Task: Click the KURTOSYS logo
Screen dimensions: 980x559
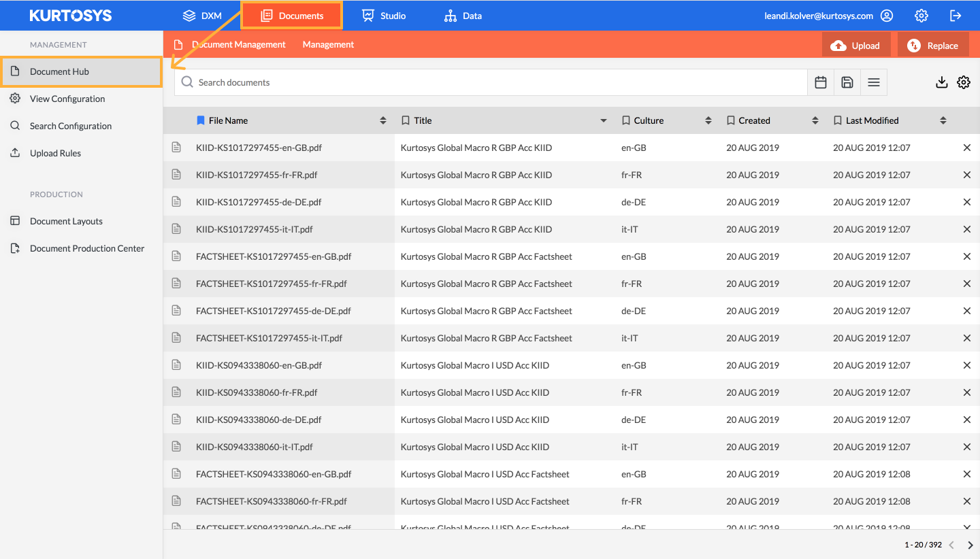Action: (x=71, y=16)
